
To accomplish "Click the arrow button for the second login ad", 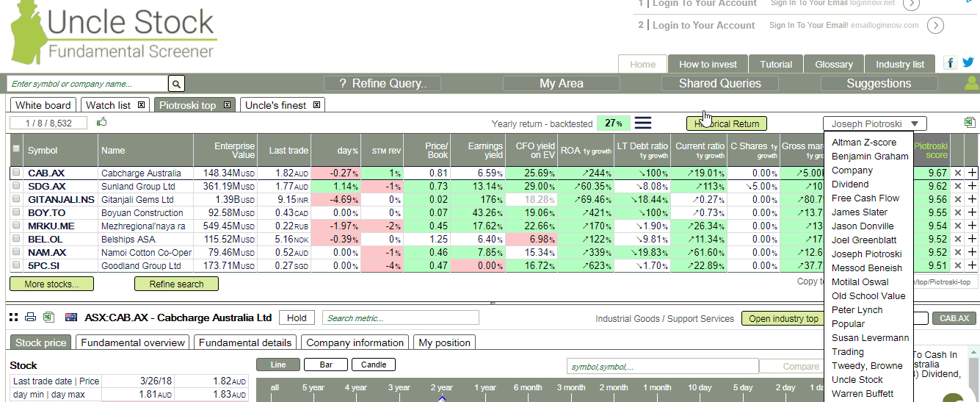I will coord(935,26).
